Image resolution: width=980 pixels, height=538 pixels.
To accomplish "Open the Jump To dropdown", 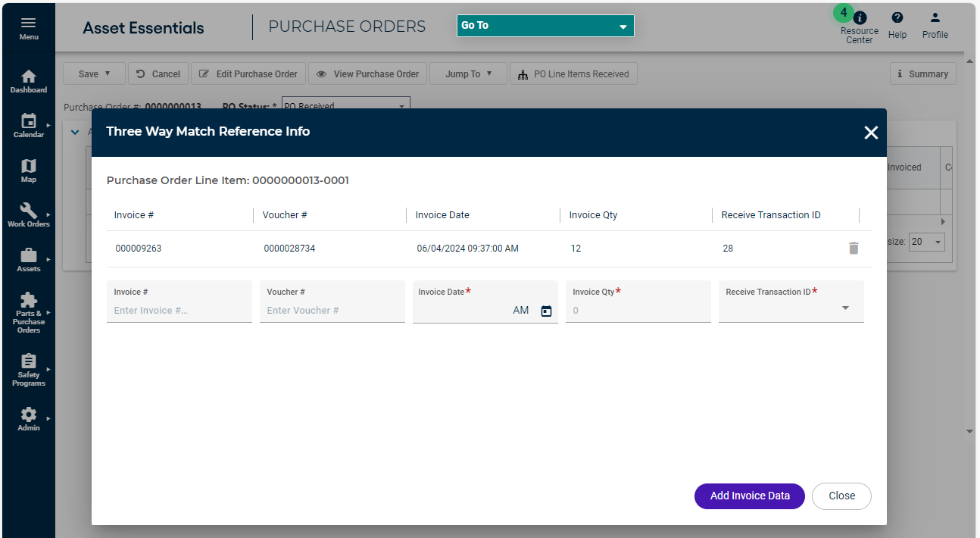I will 468,74.
